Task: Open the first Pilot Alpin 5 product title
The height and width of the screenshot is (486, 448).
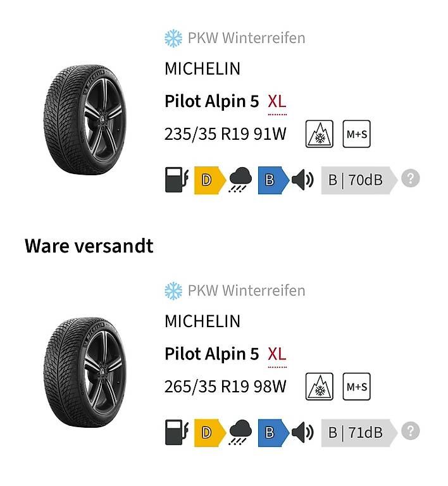Action: tap(211, 101)
